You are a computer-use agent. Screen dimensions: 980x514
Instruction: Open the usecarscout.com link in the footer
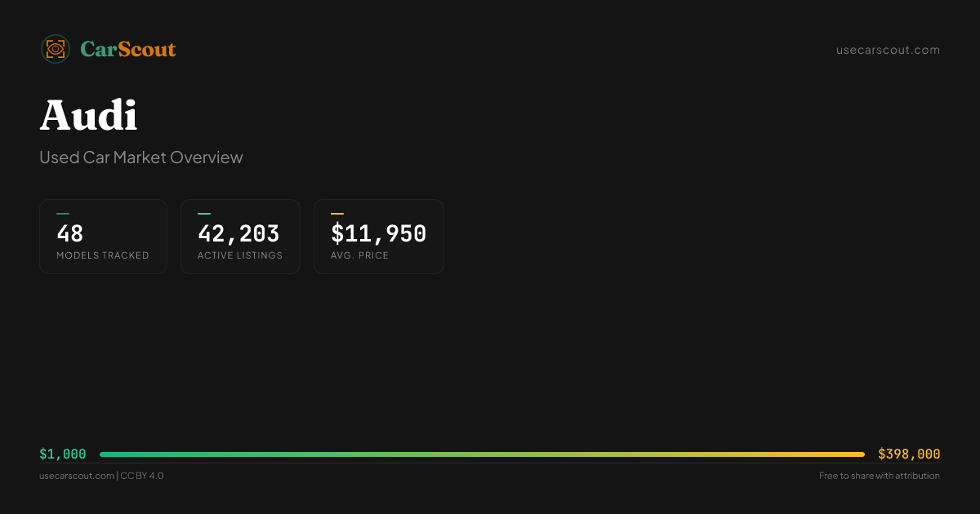point(77,476)
